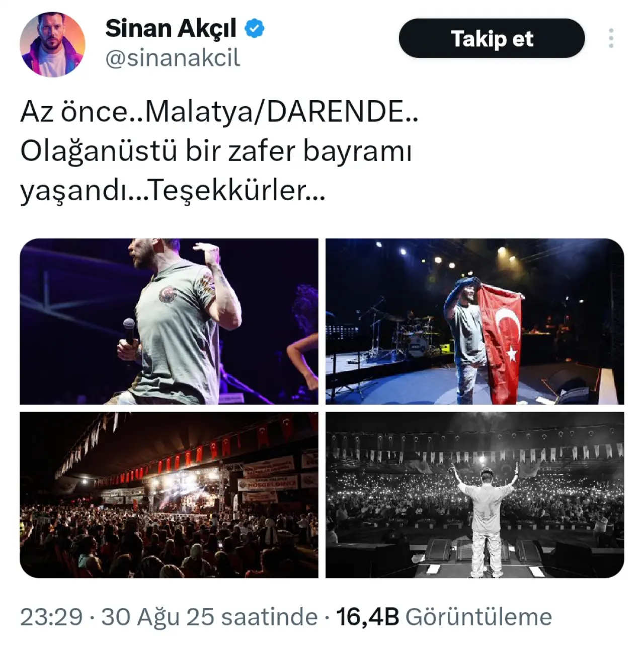This screenshot has width=644, height=645.
Task: Open photo of singer holding microphone
Action: 169,321
